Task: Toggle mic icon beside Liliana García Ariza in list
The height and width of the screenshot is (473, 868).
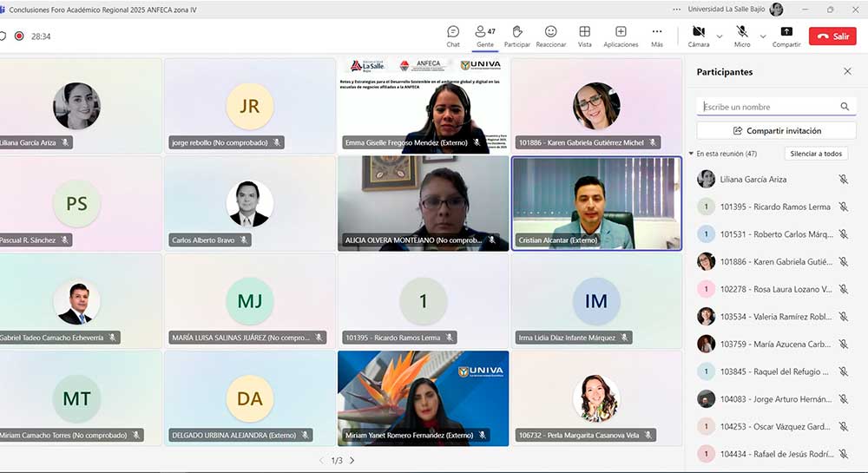Action: (843, 180)
